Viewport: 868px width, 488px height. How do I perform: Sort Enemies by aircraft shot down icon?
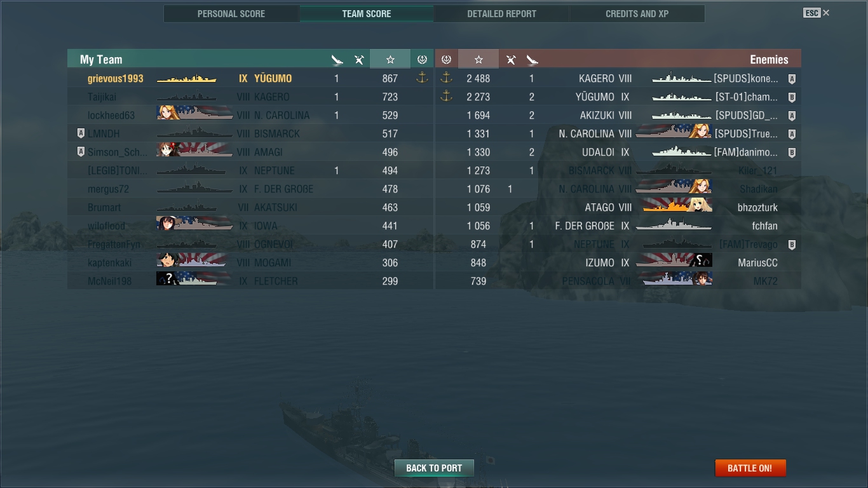point(511,60)
